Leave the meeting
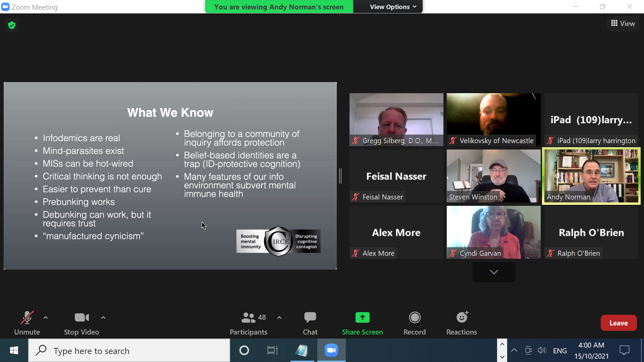This screenshot has height=362, width=644. tap(619, 323)
